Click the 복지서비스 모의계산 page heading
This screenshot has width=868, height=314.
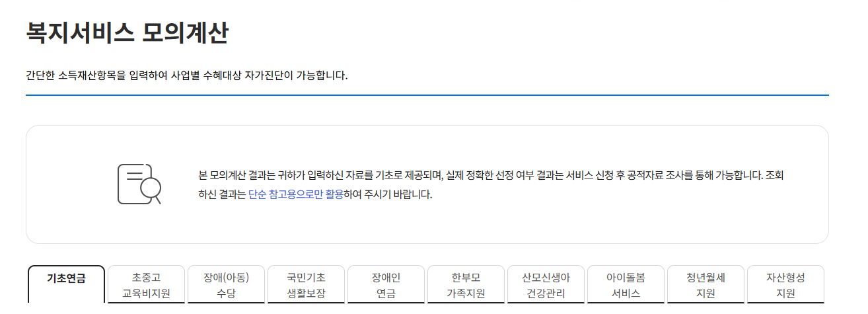[x=127, y=32]
